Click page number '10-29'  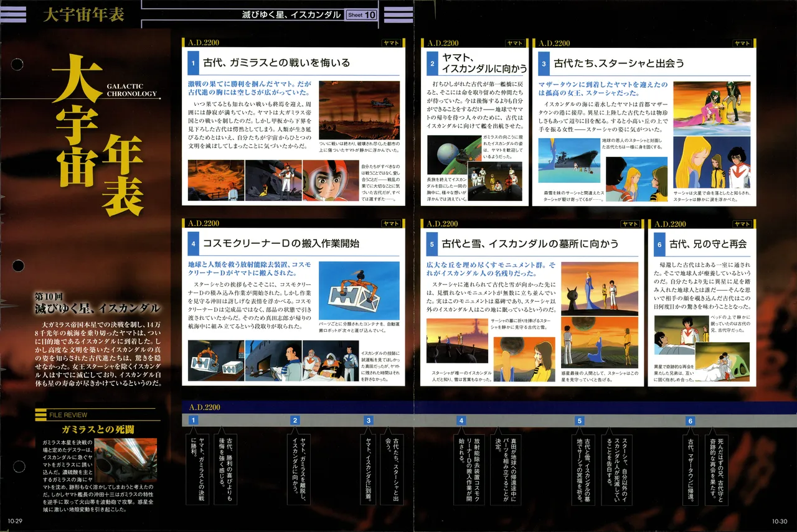tap(15, 521)
